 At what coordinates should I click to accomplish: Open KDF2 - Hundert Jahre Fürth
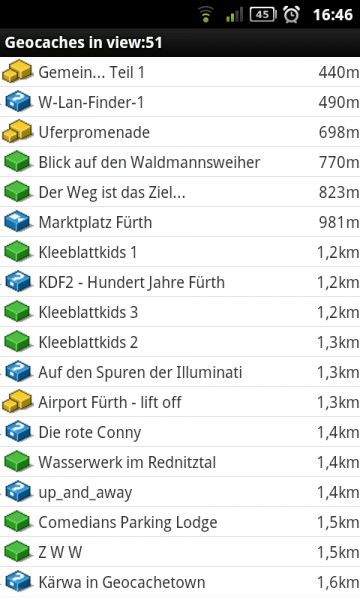click(x=180, y=282)
